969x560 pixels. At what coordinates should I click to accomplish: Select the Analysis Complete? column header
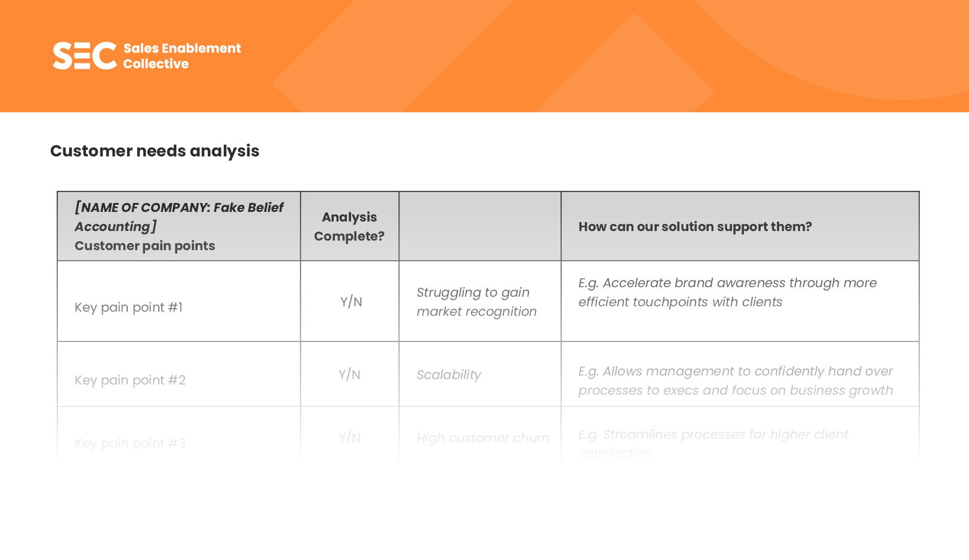(x=349, y=227)
